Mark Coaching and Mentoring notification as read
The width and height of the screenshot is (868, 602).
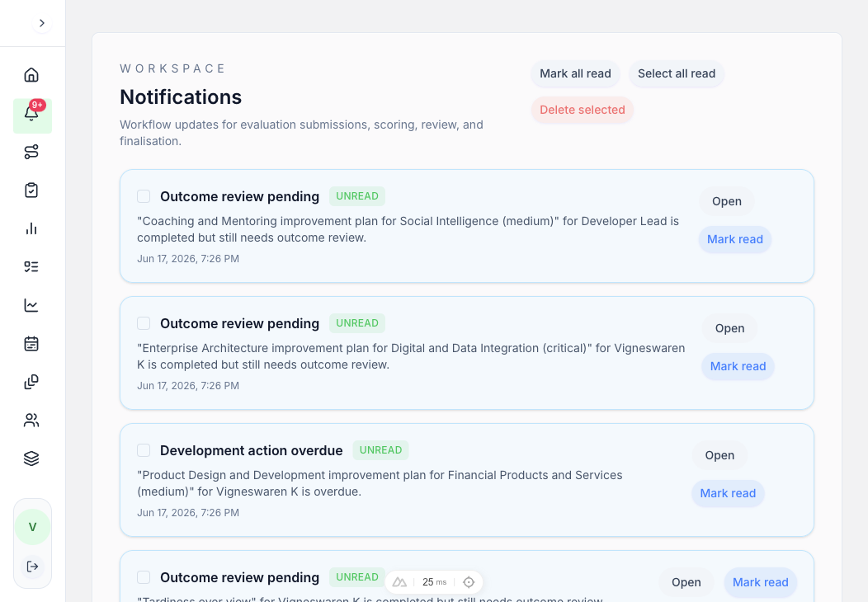click(735, 239)
